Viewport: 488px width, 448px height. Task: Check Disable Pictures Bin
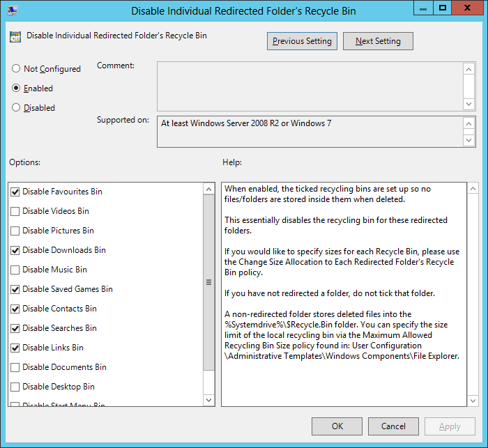click(15, 231)
